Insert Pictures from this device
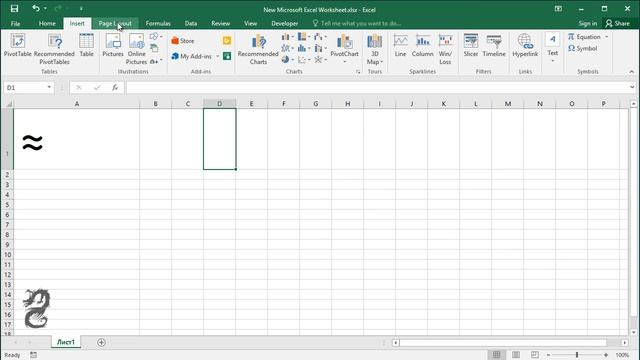This screenshot has height=360, width=640. click(x=113, y=45)
